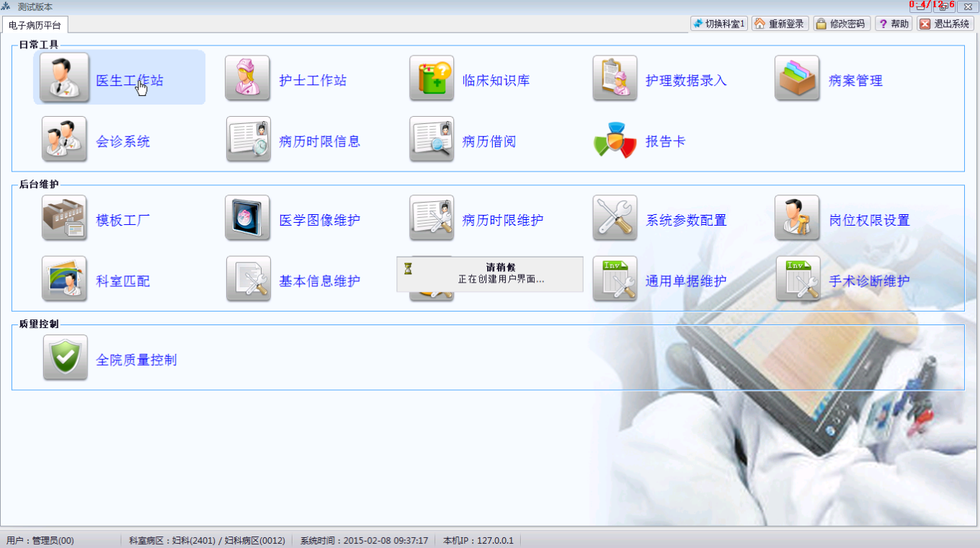Viewport: 980px width, 548px height.
Task: Click the 岗位权限设置 label
Action: tap(869, 221)
